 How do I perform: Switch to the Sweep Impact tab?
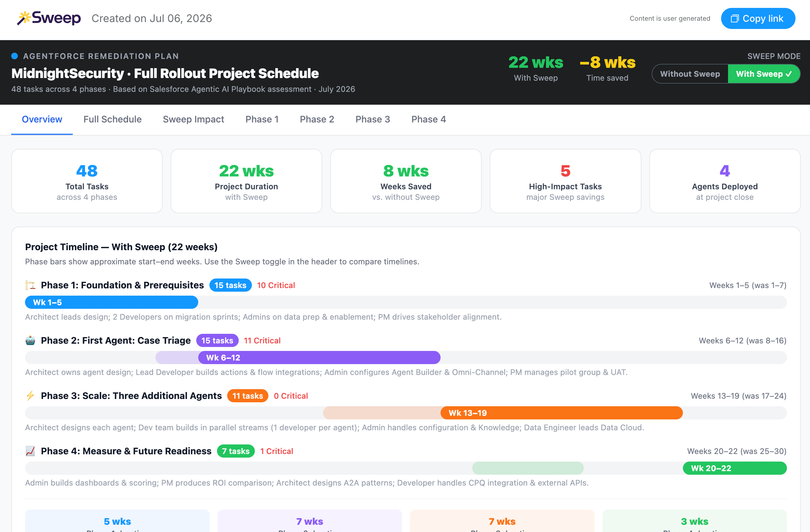tap(193, 119)
